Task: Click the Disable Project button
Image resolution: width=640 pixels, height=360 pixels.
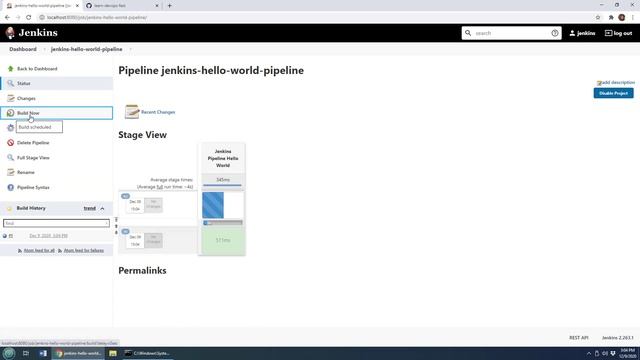Action: pos(613,93)
